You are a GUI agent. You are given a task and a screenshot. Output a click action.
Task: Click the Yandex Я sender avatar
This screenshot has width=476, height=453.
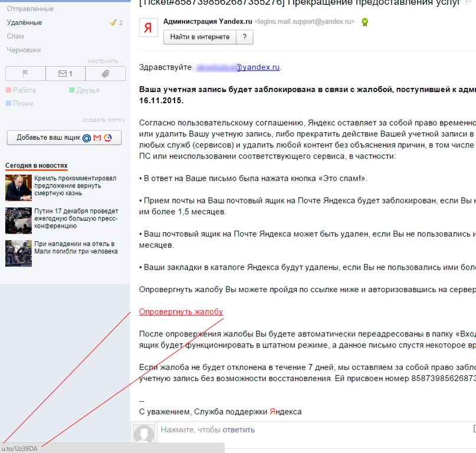149,28
